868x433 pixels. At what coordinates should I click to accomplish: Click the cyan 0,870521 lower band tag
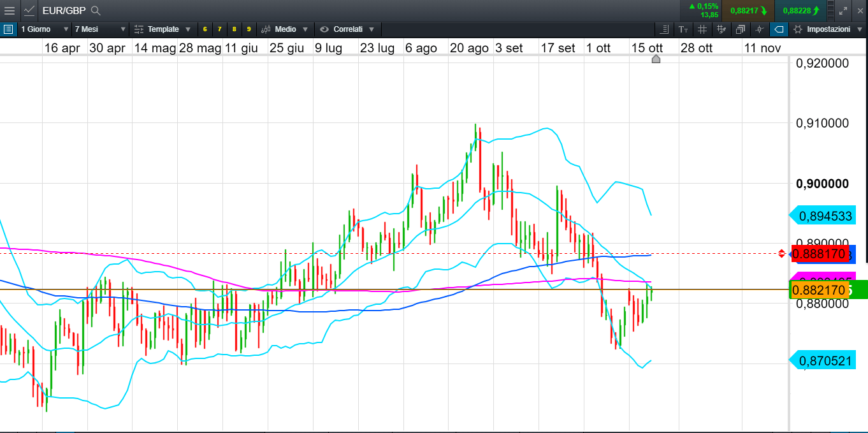click(823, 361)
